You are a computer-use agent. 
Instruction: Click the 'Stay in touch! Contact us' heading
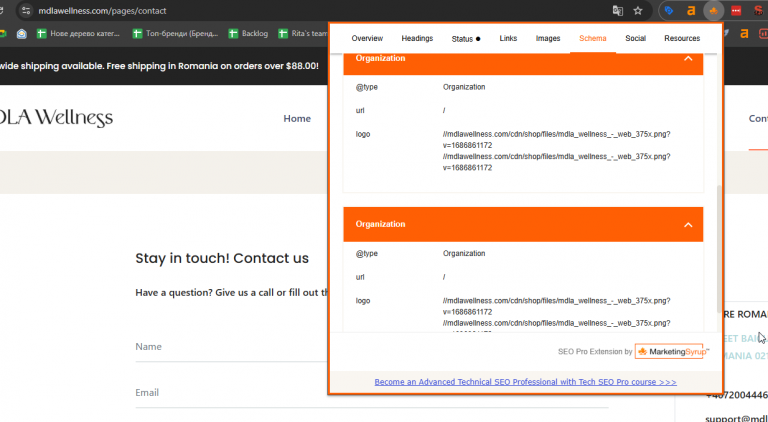(x=222, y=258)
